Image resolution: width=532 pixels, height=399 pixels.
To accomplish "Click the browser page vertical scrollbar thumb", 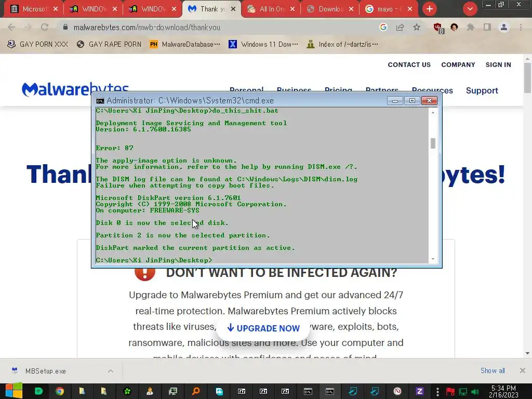I will tap(528, 77).
